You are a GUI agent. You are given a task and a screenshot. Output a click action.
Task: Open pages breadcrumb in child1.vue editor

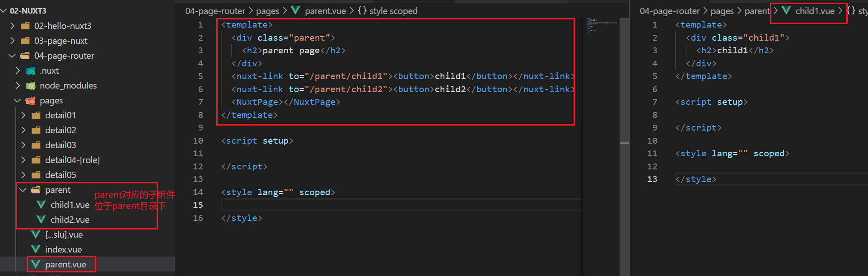click(x=722, y=11)
